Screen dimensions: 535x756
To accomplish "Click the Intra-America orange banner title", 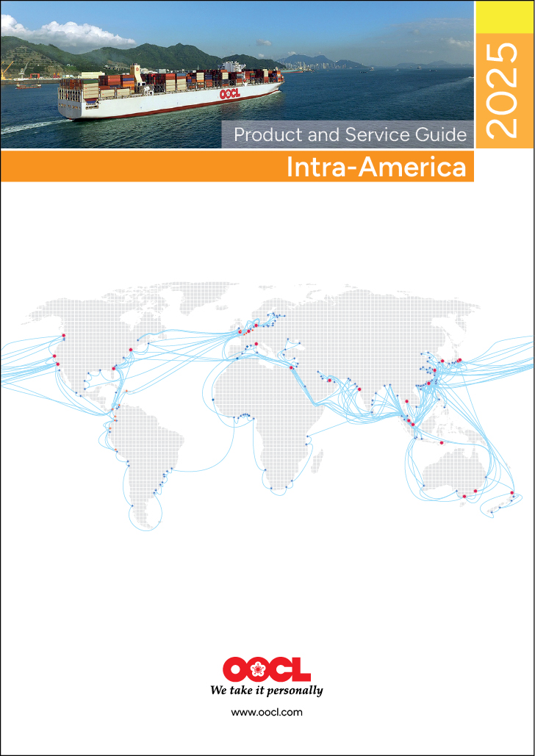I will pos(376,167).
